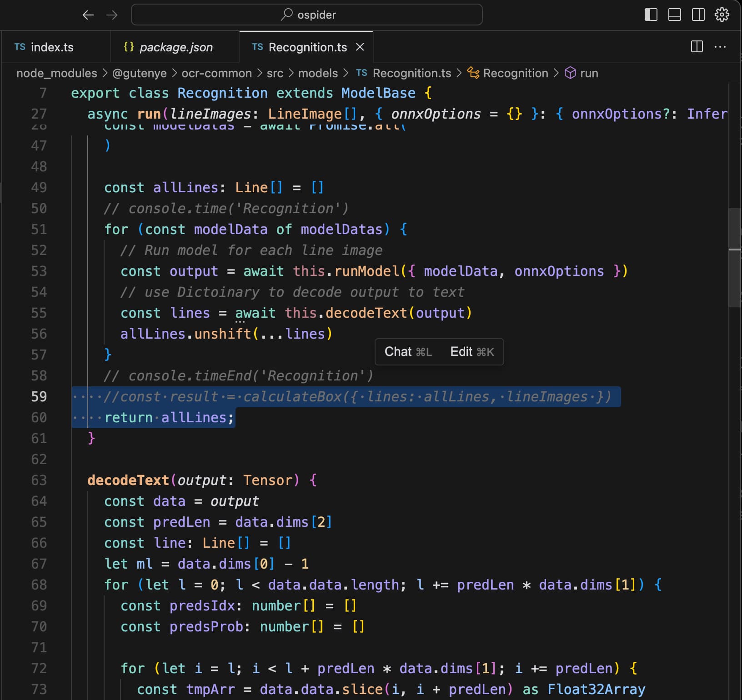Image resolution: width=742 pixels, height=700 pixels.
Task: Click the TS icon in the Recognition.ts breadcrumb
Action: pyautogui.click(x=361, y=73)
